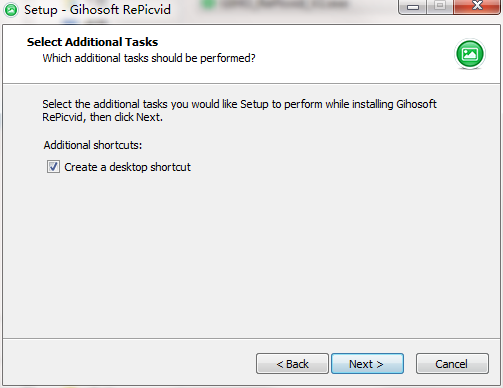This screenshot has width=503, height=388.
Task: Proceed with the 'Next >' button
Action: 367,364
